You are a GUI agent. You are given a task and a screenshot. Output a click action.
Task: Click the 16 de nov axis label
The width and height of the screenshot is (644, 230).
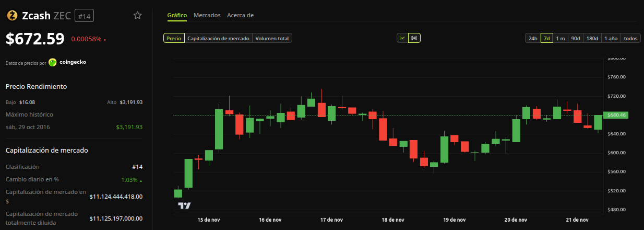[270, 220]
